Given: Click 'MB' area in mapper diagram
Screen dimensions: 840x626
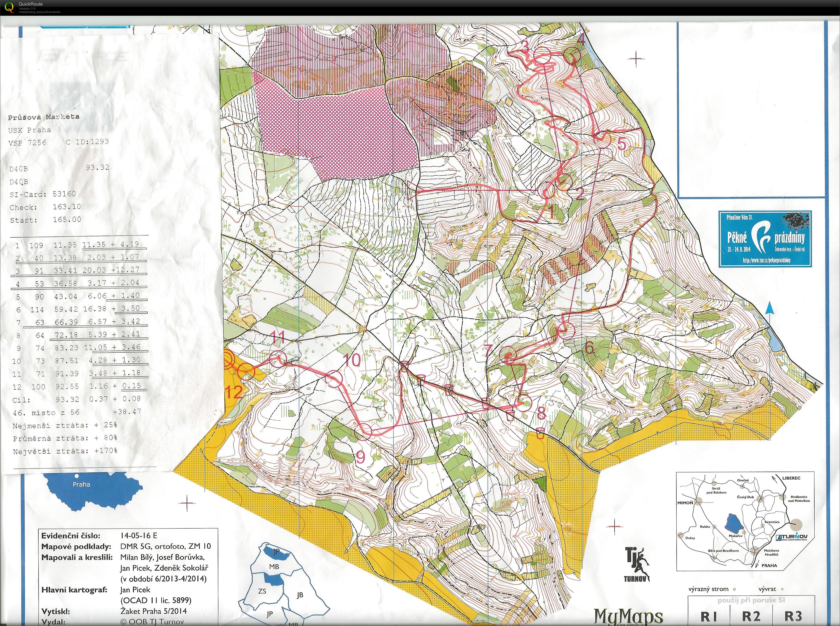Looking at the screenshot, I should [274, 567].
